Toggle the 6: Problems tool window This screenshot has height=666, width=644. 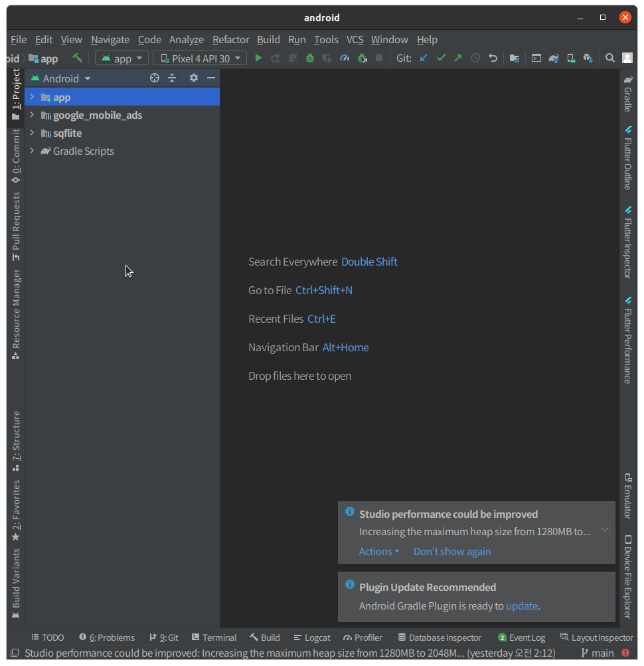point(107,637)
